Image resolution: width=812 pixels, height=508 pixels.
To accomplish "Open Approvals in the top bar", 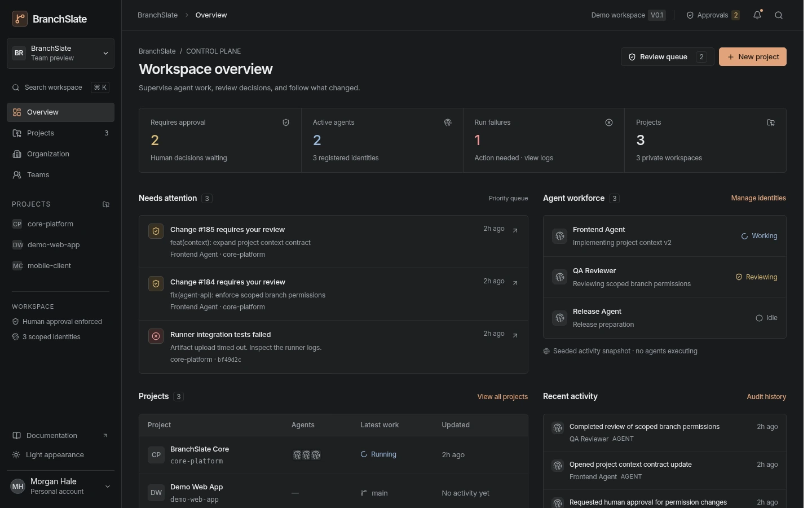I will pos(713,15).
